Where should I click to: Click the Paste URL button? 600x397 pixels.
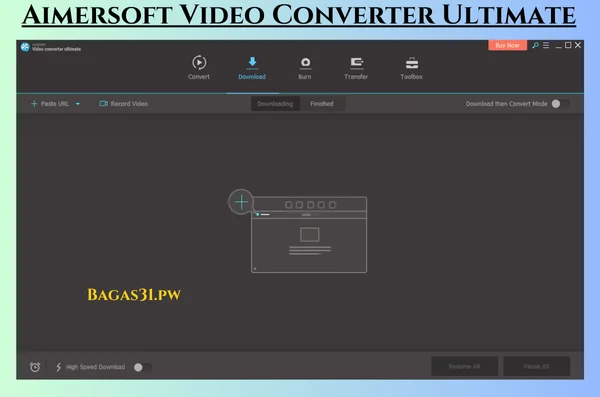50,104
